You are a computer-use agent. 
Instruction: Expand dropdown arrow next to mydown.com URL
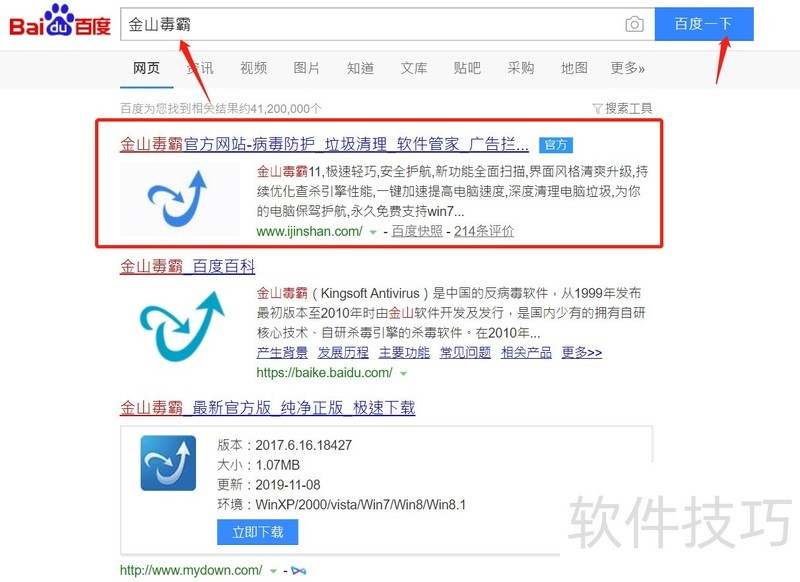coord(273,571)
